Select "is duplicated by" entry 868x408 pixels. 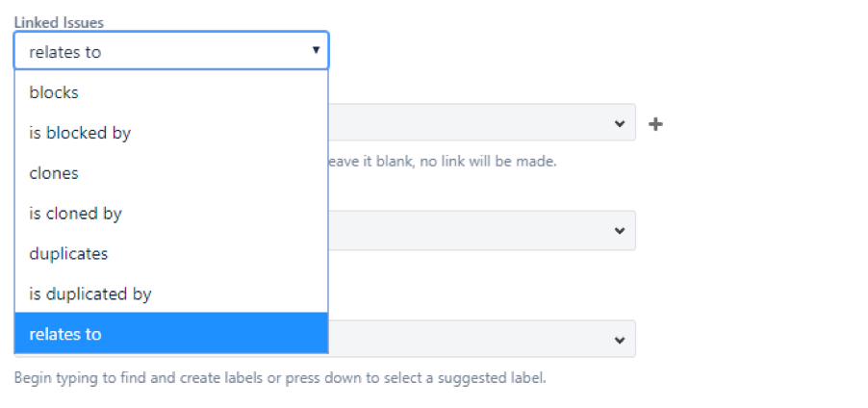171,294
